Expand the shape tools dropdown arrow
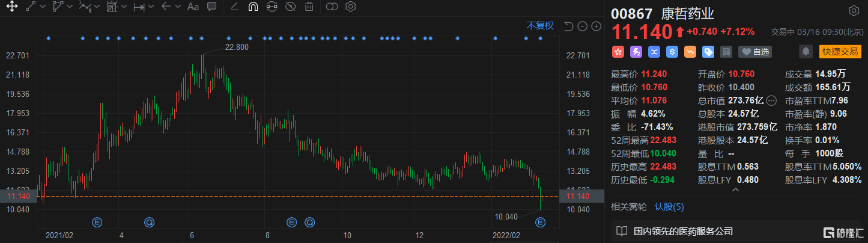868x243 pixels. click(x=70, y=7)
